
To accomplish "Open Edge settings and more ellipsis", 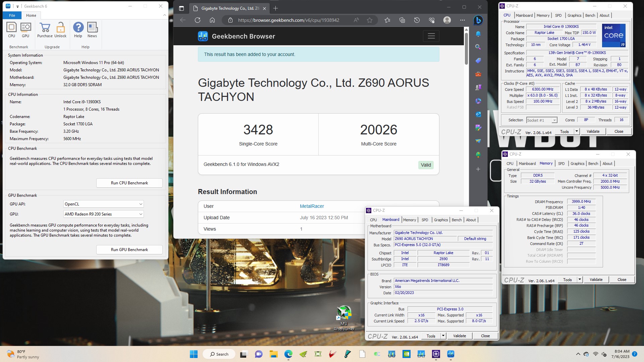I will [463, 20].
